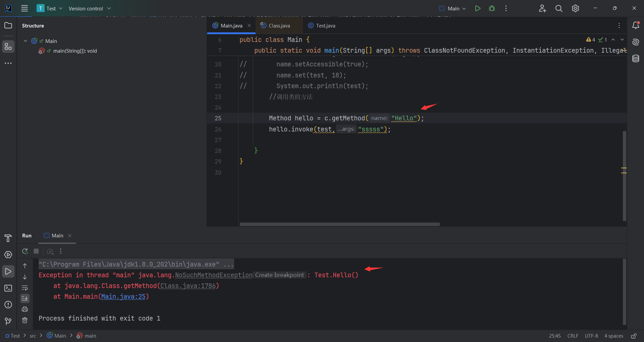Open AI Assistant spiral icon in right sidebar
The width and height of the screenshot is (644, 342).
636,42
